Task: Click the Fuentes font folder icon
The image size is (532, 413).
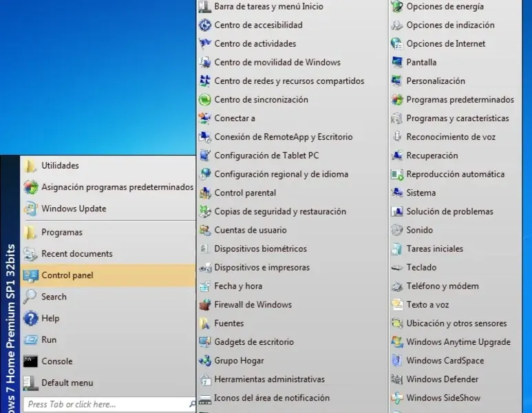Action: click(205, 324)
